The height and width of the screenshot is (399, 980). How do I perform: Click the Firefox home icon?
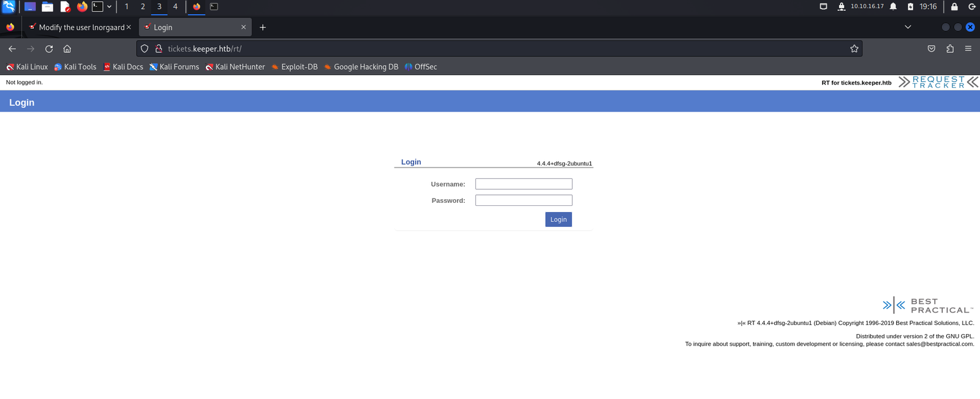point(67,49)
